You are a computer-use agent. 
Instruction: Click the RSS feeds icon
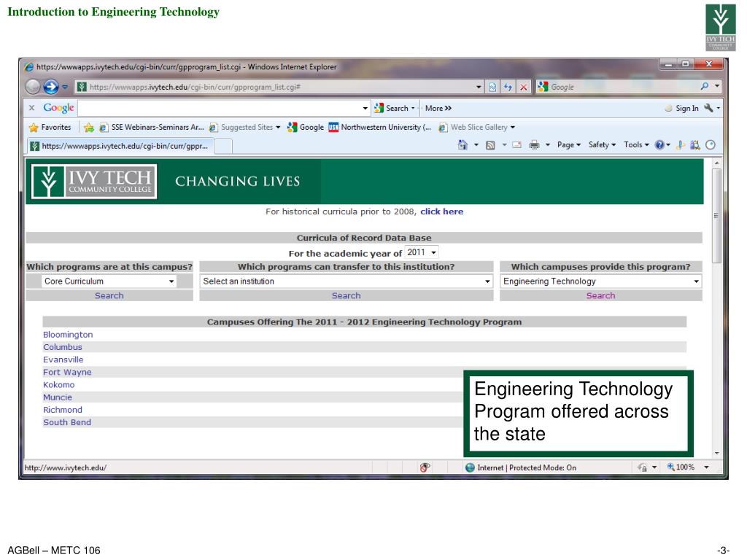pyautogui.click(x=490, y=145)
